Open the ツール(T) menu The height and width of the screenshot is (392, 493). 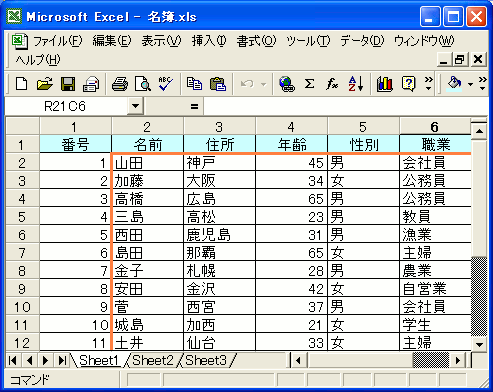coord(308,41)
